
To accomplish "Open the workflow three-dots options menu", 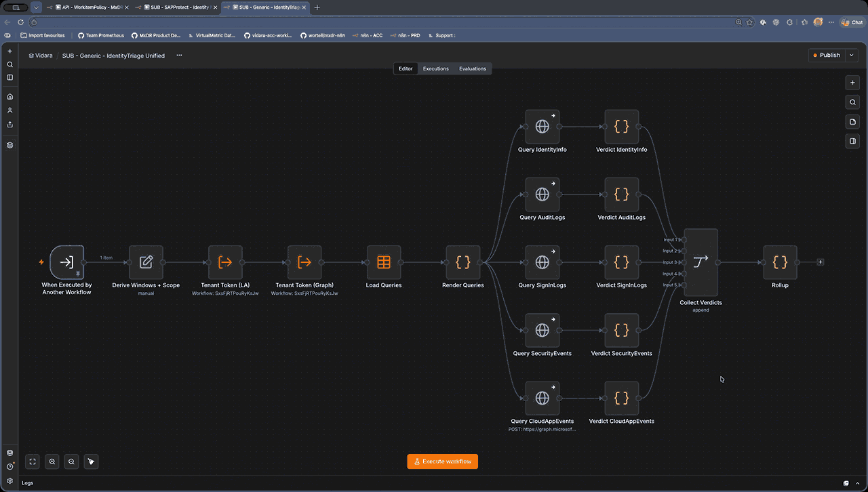I will 179,56.
